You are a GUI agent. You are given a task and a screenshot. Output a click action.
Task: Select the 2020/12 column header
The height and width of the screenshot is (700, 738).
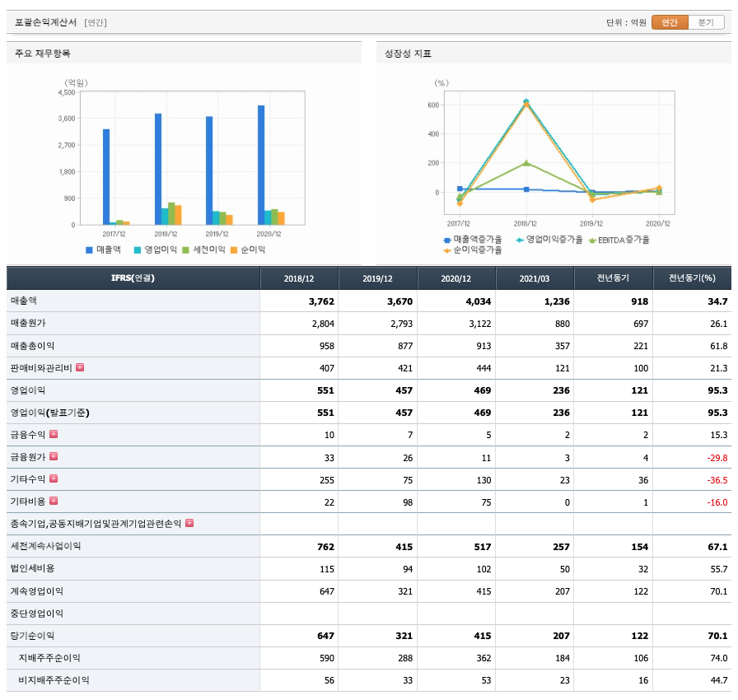click(456, 278)
